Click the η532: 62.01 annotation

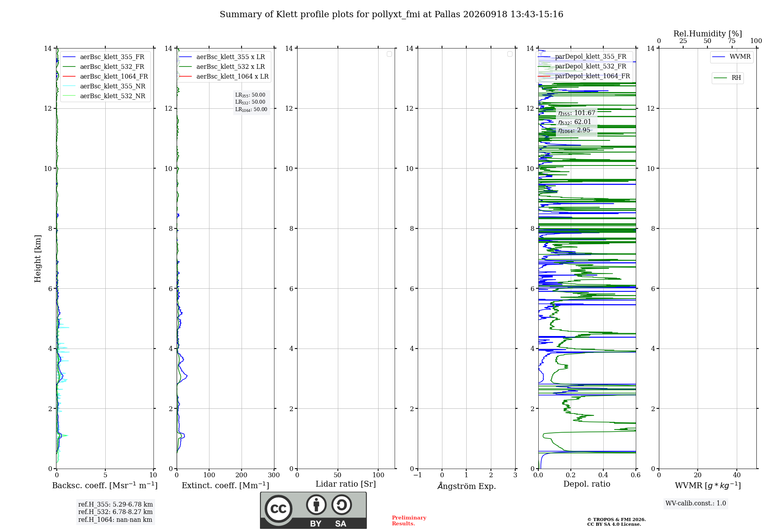tap(575, 122)
